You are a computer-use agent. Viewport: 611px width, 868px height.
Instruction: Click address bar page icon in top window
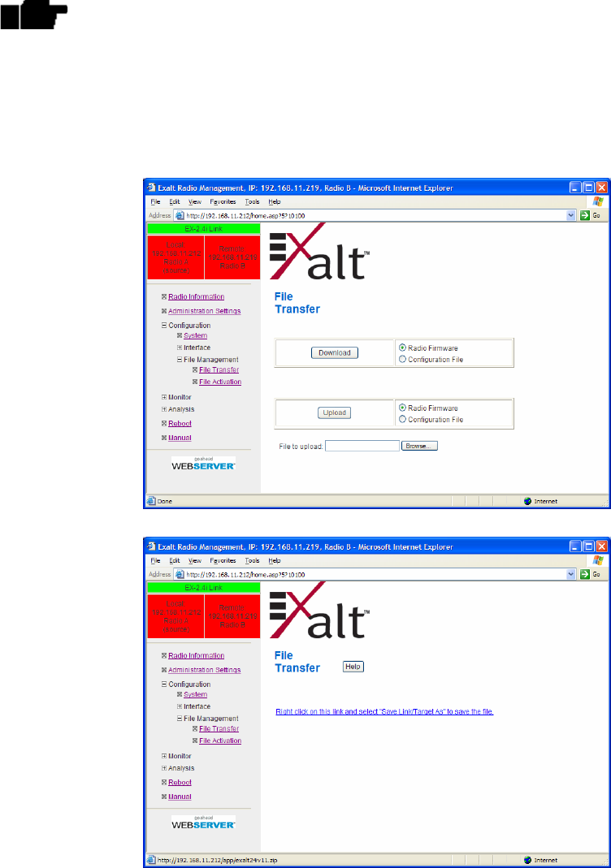(180, 215)
